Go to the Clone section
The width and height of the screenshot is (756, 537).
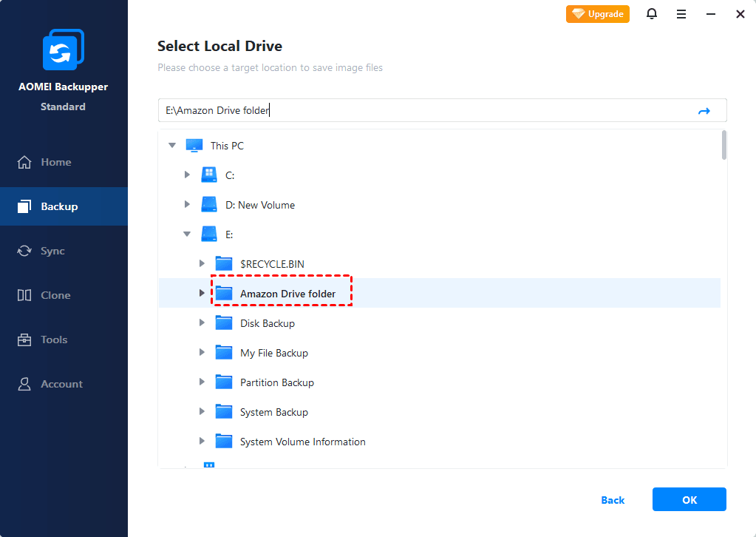(x=55, y=295)
